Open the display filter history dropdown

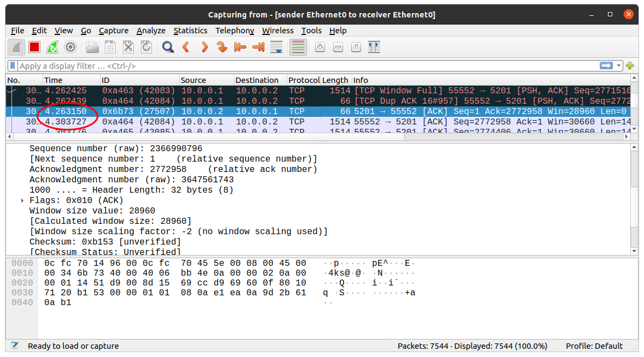[x=619, y=66]
